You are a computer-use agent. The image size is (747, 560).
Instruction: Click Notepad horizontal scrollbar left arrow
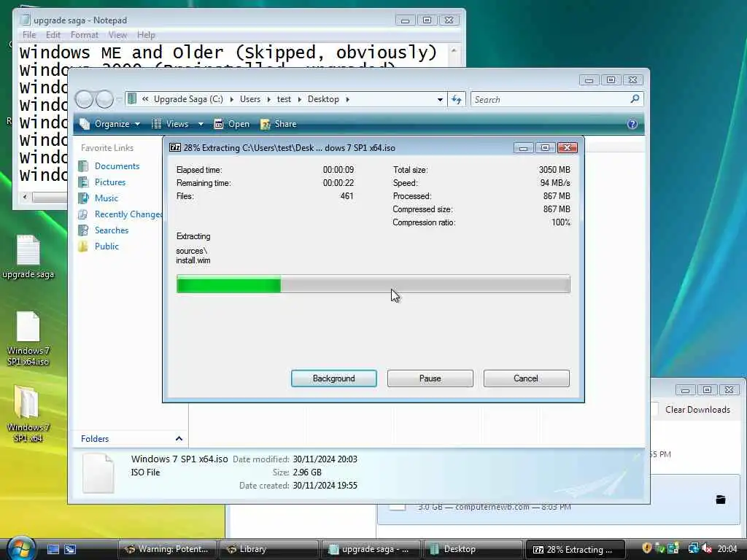[x=25, y=197]
